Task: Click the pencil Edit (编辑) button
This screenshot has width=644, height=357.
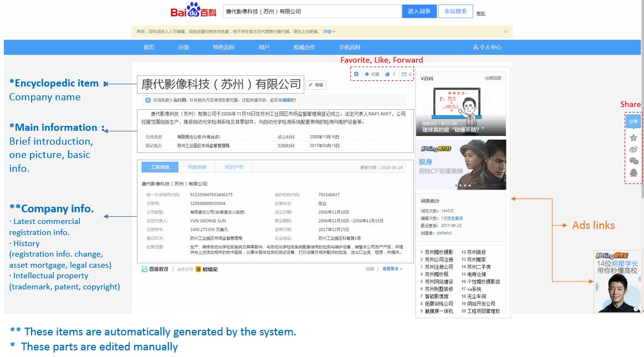Action: [316, 85]
